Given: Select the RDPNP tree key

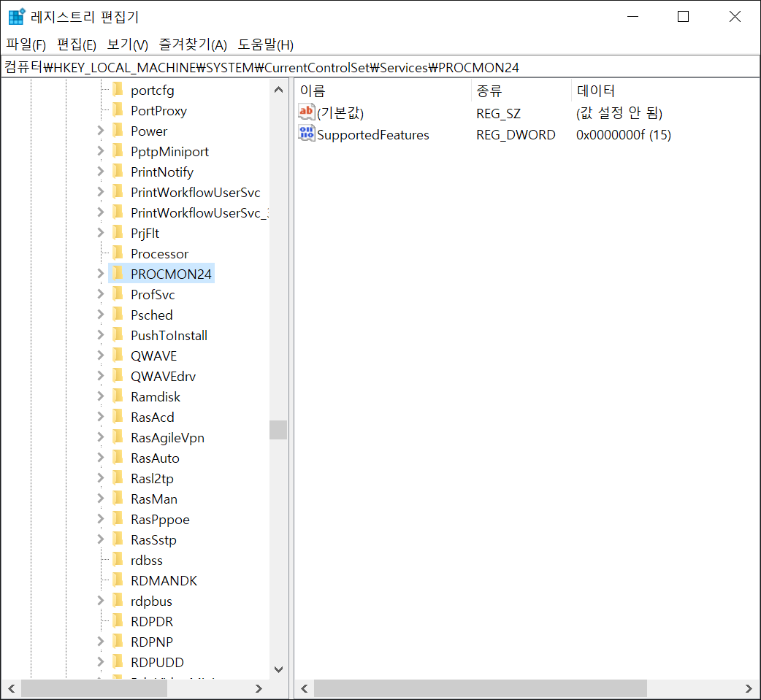Looking at the screenshot, I should 152,642.
